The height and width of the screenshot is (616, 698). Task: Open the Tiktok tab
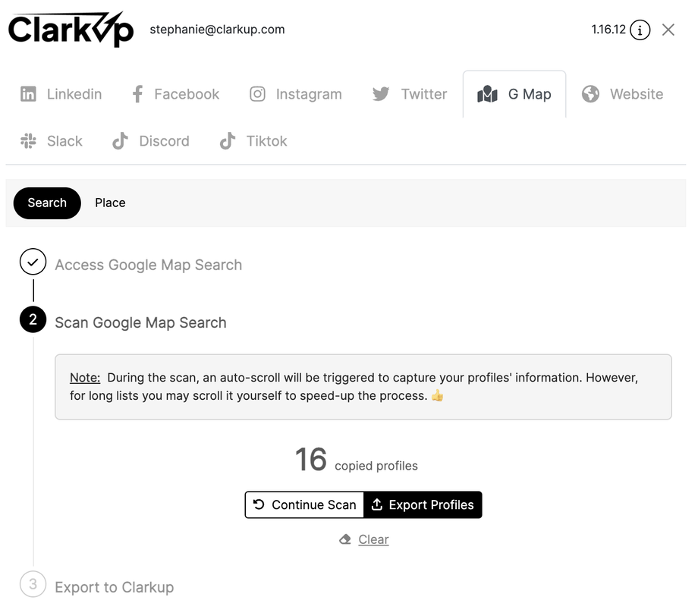point(253,141)
